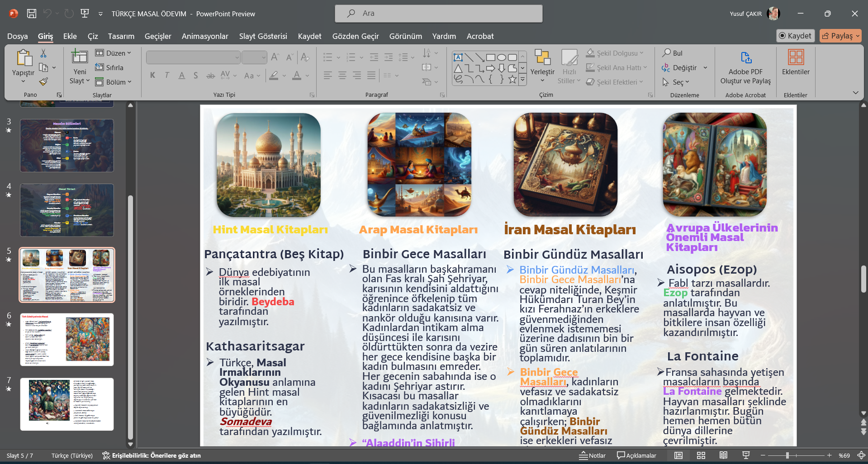Toggle the Notlar notes pane
868x464 pixels.
point(592,455)
